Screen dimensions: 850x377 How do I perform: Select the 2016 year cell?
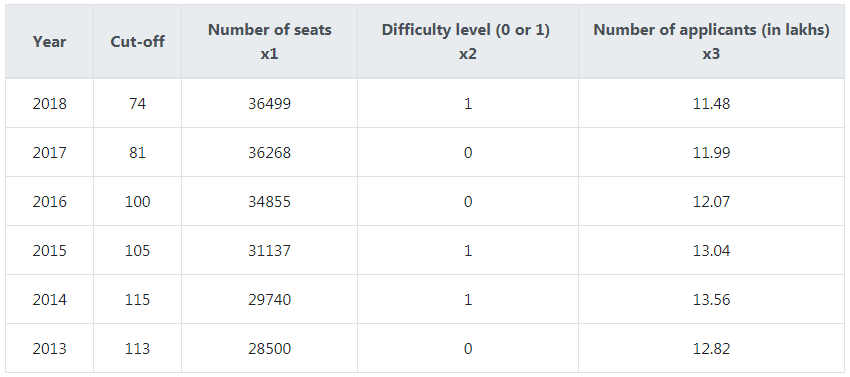point(49,202)
